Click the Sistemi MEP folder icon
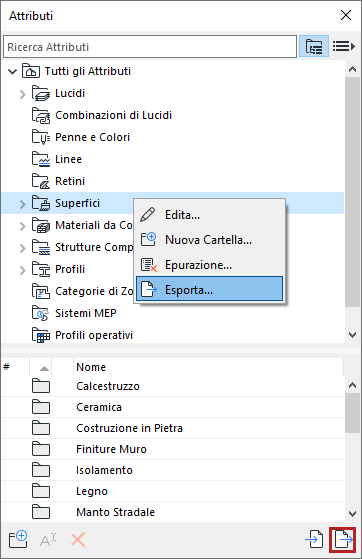This screenshot has width=362, height=559. [x=41, y=313]
